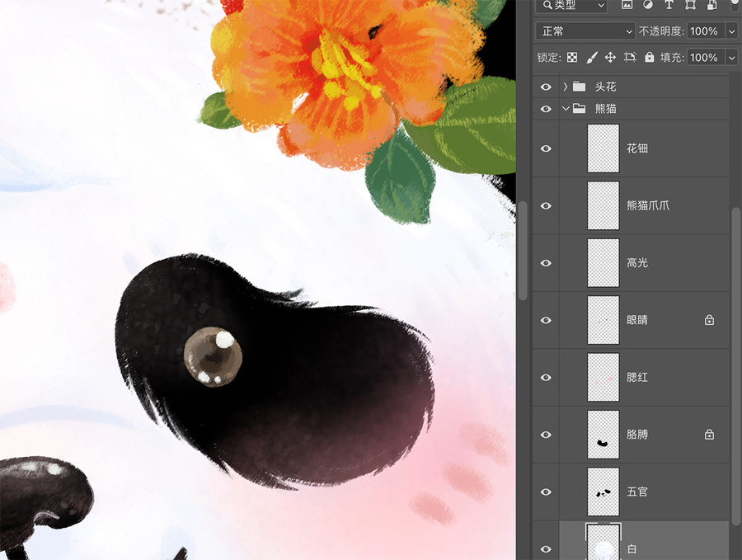Click the lock icon on 胳膊 layer

709,435
